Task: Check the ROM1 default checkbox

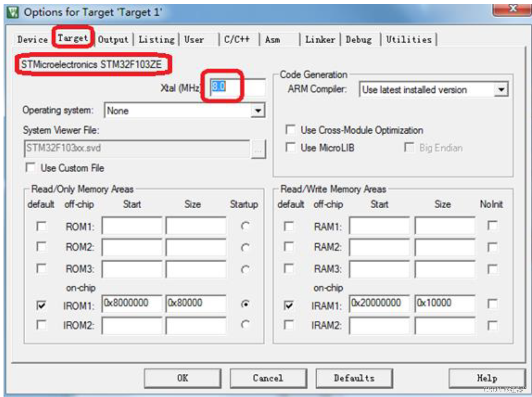Action: pos(41,226)
